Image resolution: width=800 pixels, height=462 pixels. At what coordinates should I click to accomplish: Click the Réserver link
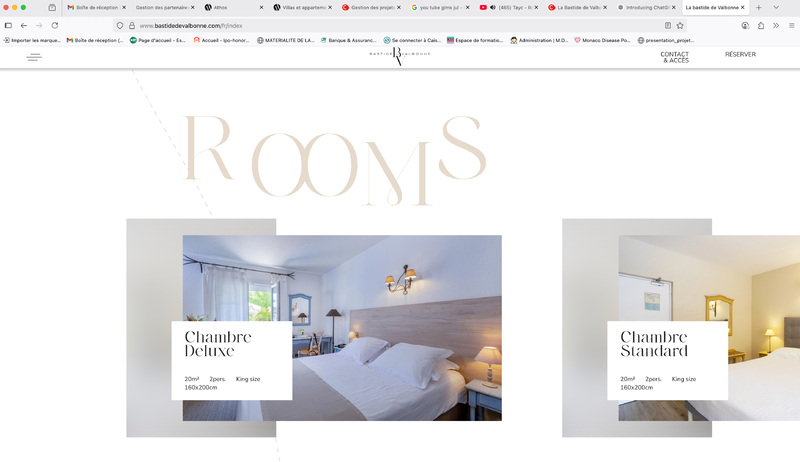click(x=740, y=54)
